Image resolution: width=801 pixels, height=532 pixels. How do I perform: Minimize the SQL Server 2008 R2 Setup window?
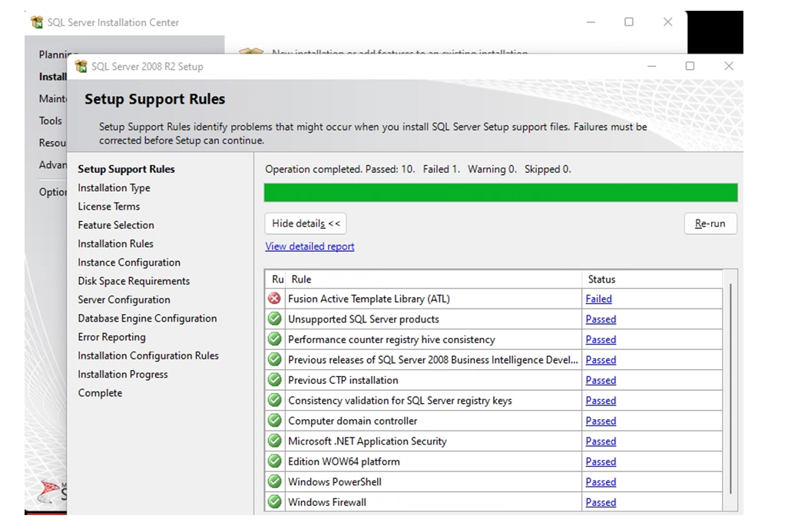tap(652, 66)
